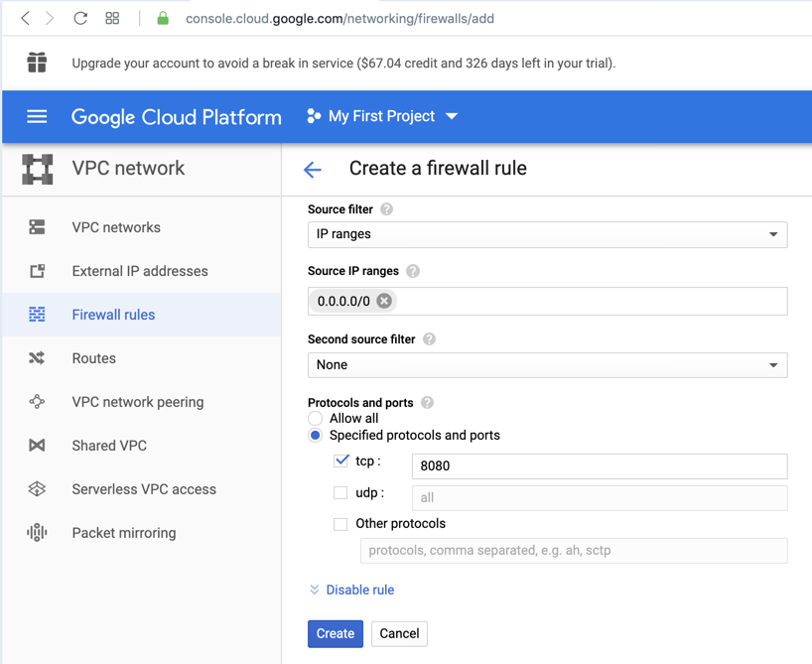Image resolution: width=812 pixels, height=664 pixels.
Task: Click the help icon beside Protocols and ports
Action: (427, 403)
